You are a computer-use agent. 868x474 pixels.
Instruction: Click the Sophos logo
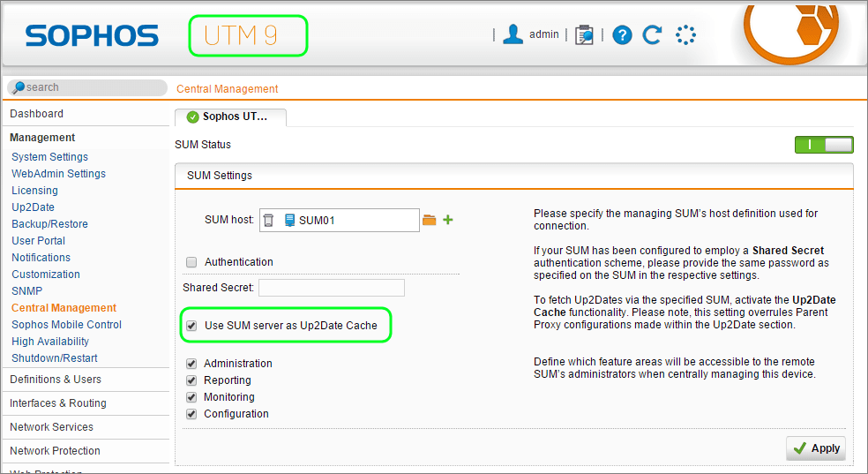tap(92, 35)
